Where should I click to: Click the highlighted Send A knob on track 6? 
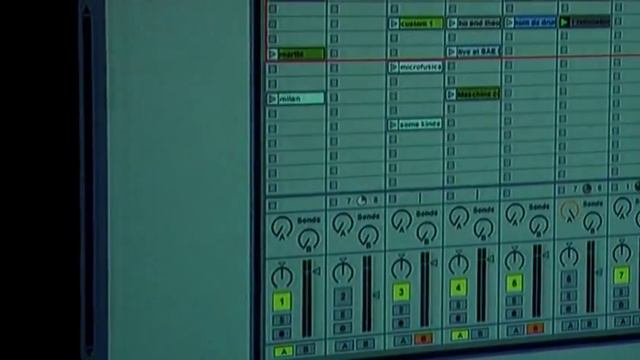coord(569,211)
